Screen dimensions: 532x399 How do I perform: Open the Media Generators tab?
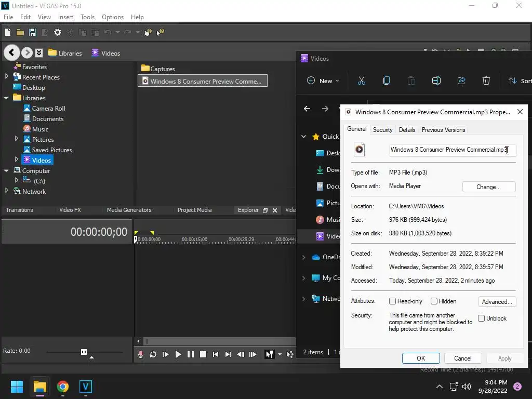click(129, 210)
